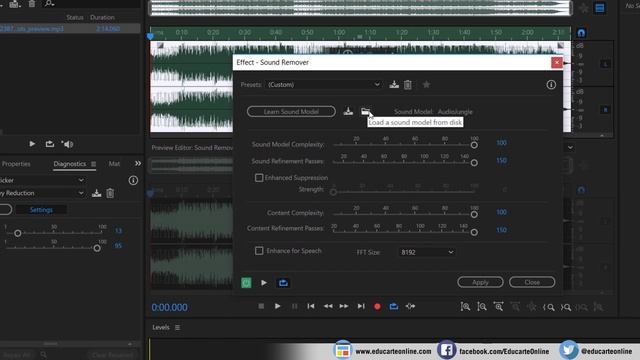This screenshot has width=640, height=360.
Task: Adjust Sound Model Complexity slider handle
Action: click(x=474, y=145)
